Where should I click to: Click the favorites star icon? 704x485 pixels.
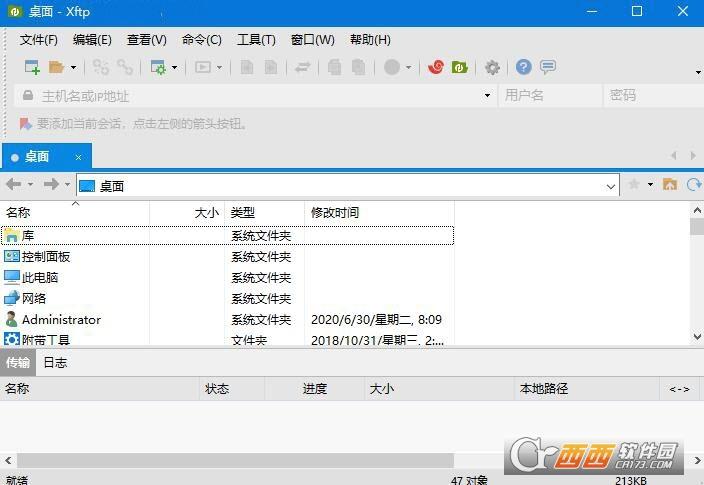pyautogui.click(x=634, y=184)
